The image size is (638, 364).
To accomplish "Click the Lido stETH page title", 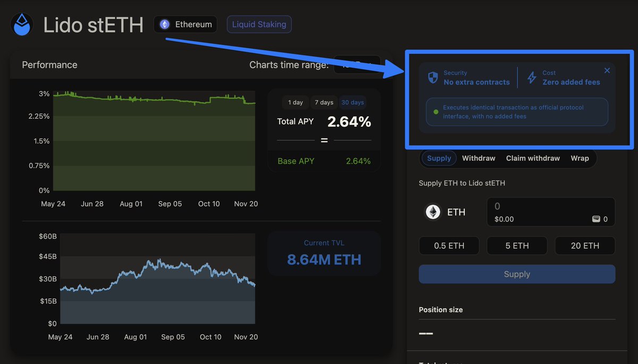I will click(x=94, y=25).
